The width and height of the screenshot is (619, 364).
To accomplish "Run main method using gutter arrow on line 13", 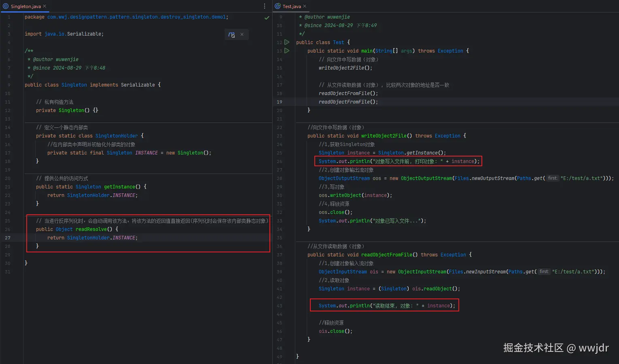I will click(287, 51).
